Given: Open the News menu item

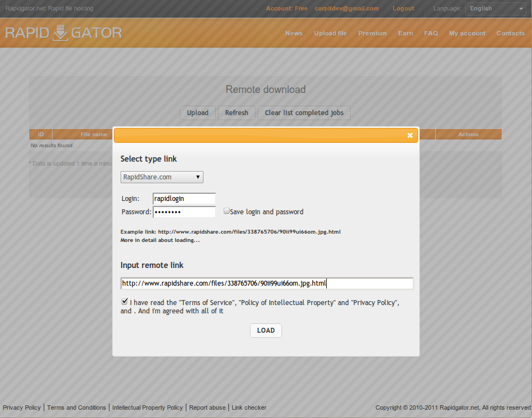Looking at the screenshot, I should point(294,33).
